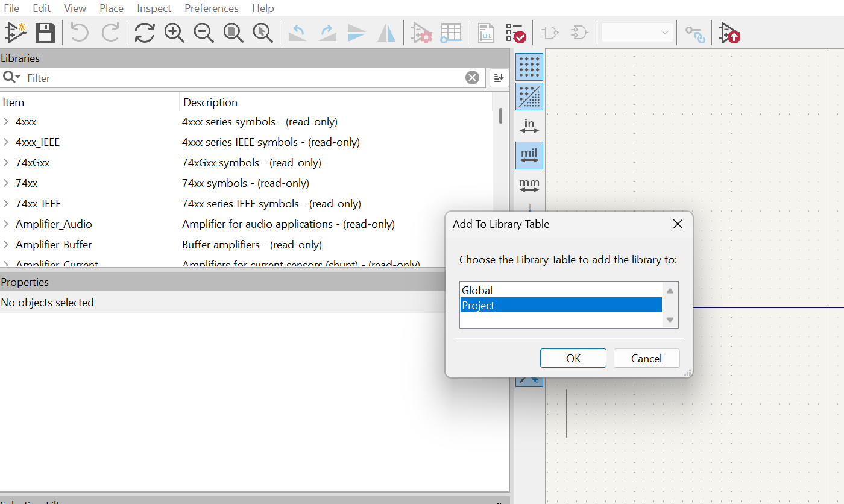The width and height of the screenshot is (844, 504).
Task: Run the symbol checker
Action: [515, 33]
